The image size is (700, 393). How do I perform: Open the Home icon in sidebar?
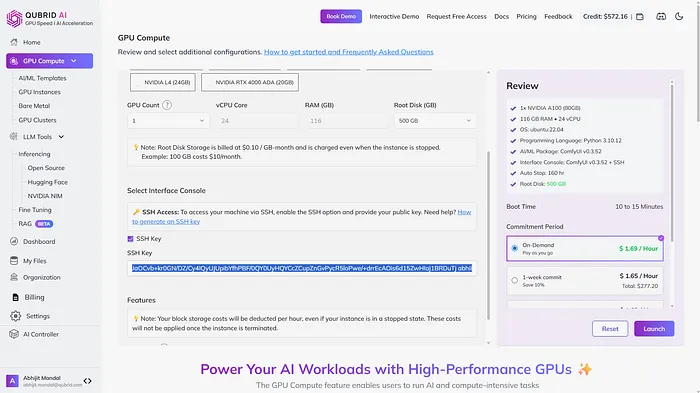(x=14, y=42)
